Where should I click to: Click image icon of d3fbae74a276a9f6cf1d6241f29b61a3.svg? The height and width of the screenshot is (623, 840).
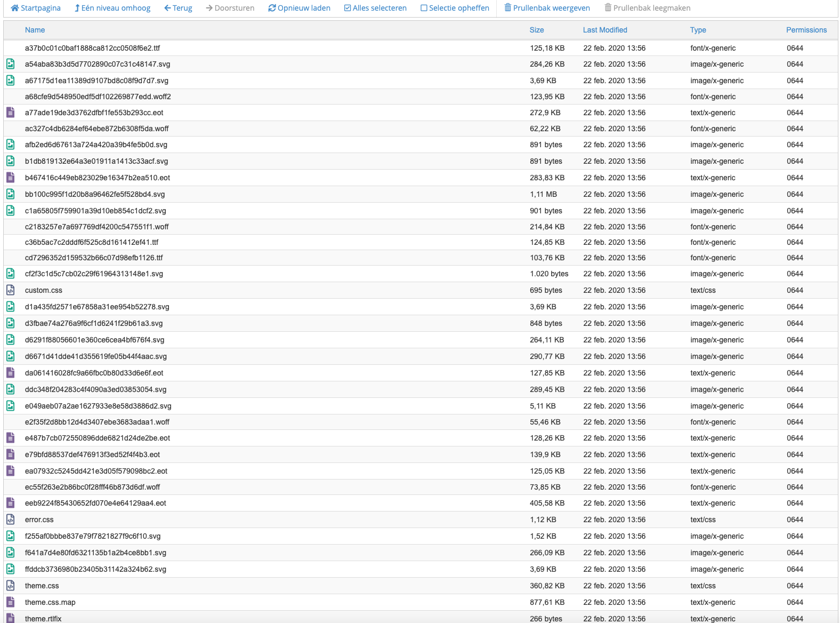10,323
